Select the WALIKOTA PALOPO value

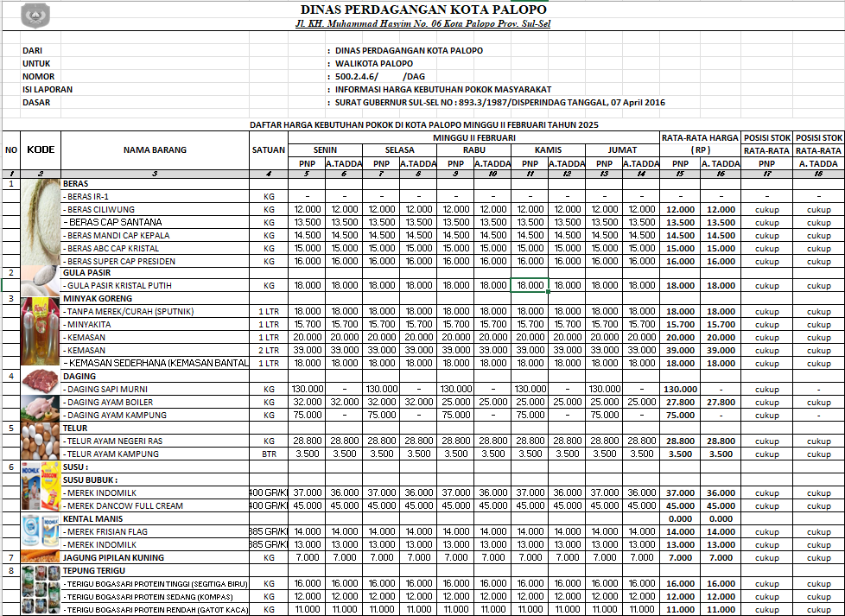(x=374, y=64)
